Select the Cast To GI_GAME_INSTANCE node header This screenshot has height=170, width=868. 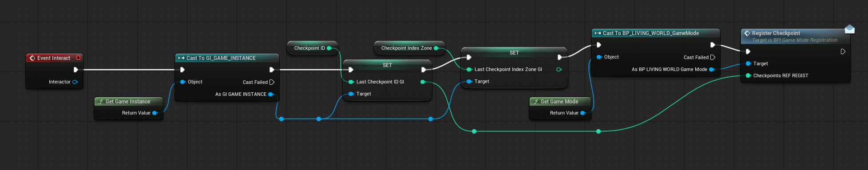(227, 58)
